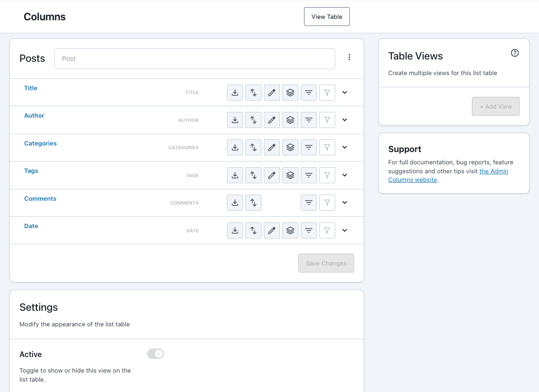
Task: Click the Tags column name link
Action: (x=31, y=171)
